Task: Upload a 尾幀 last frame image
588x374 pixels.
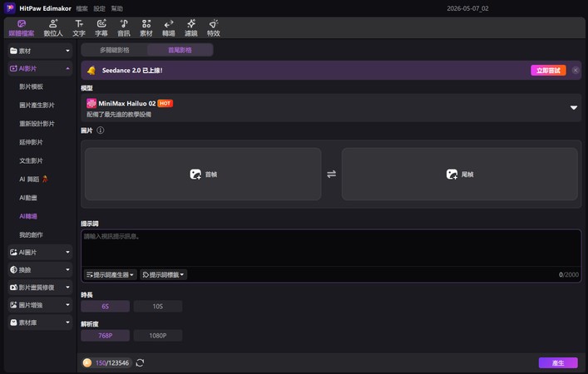Action: pos(459,174)
